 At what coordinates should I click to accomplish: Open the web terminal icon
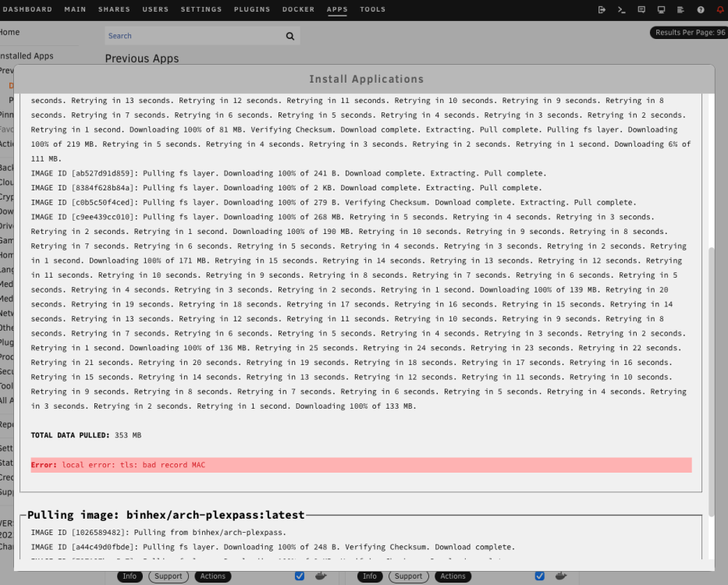coord(622,9)
